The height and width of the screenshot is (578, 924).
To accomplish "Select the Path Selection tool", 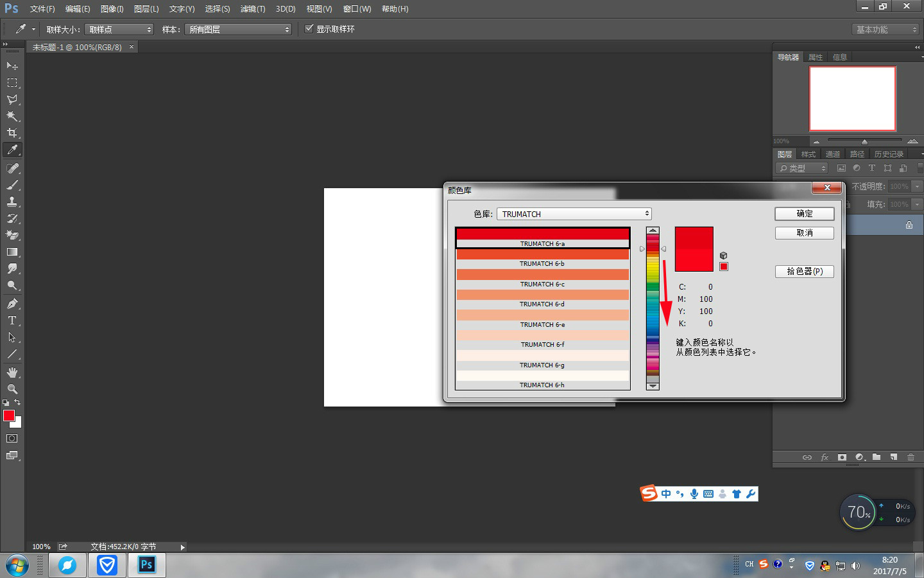I will point(12,337).
